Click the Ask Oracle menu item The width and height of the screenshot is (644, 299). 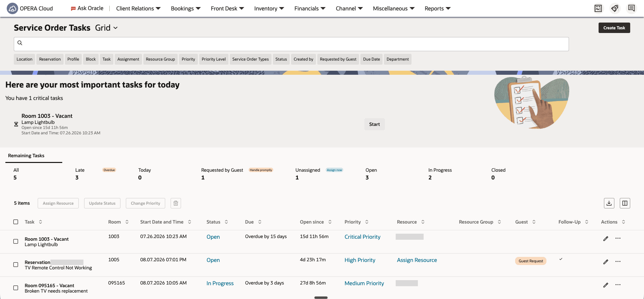pyautogui.click(x=87, y=8)
